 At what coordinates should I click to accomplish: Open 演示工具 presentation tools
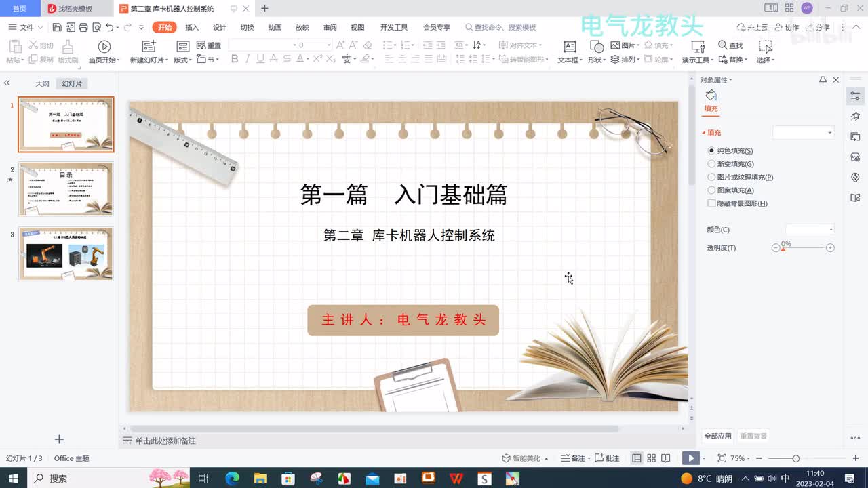(698, 52)
